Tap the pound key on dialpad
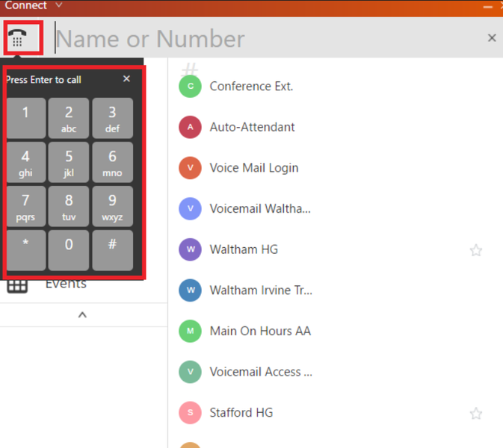 (x=112, y=250)
